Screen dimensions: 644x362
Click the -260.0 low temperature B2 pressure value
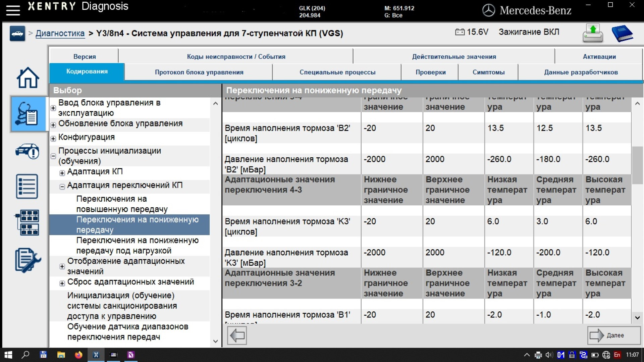(499, 159)
